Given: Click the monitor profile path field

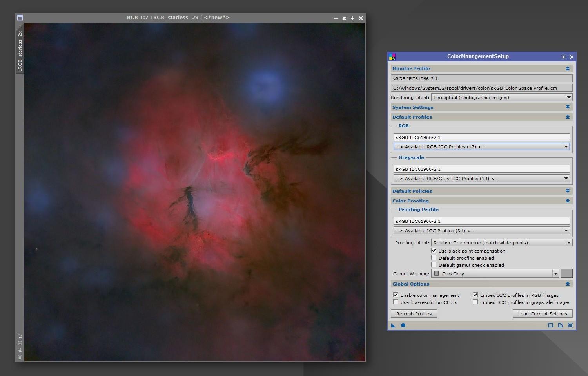Looking at the screenshot, I should point(481,88).
